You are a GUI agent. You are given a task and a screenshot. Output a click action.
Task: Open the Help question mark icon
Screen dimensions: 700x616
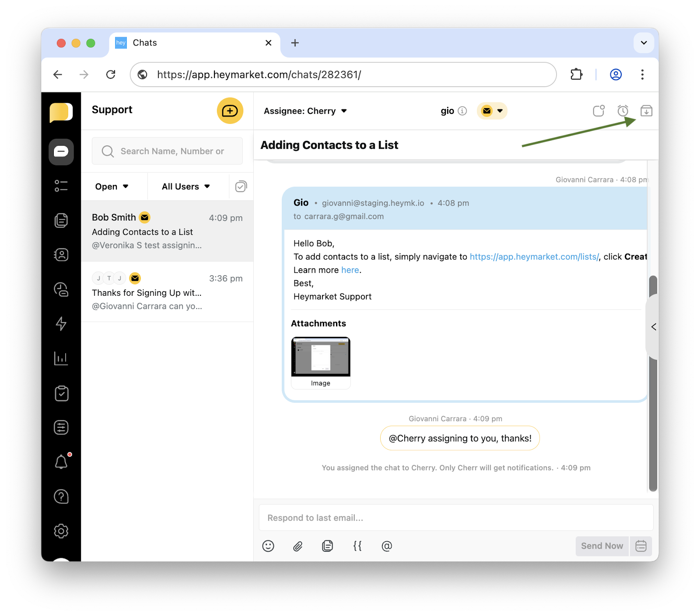tap(61, 497)
